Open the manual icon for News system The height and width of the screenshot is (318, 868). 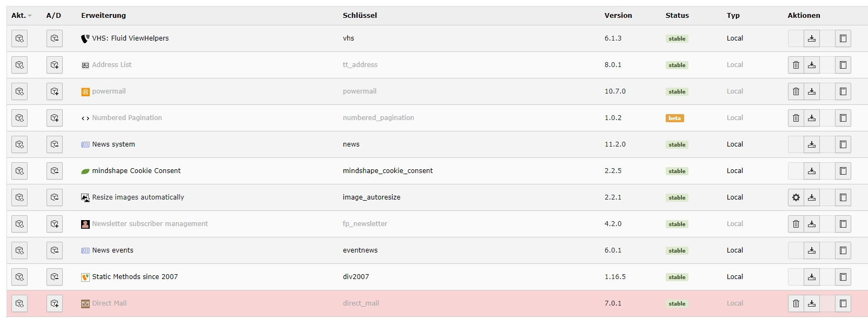[x=843, y=144]
